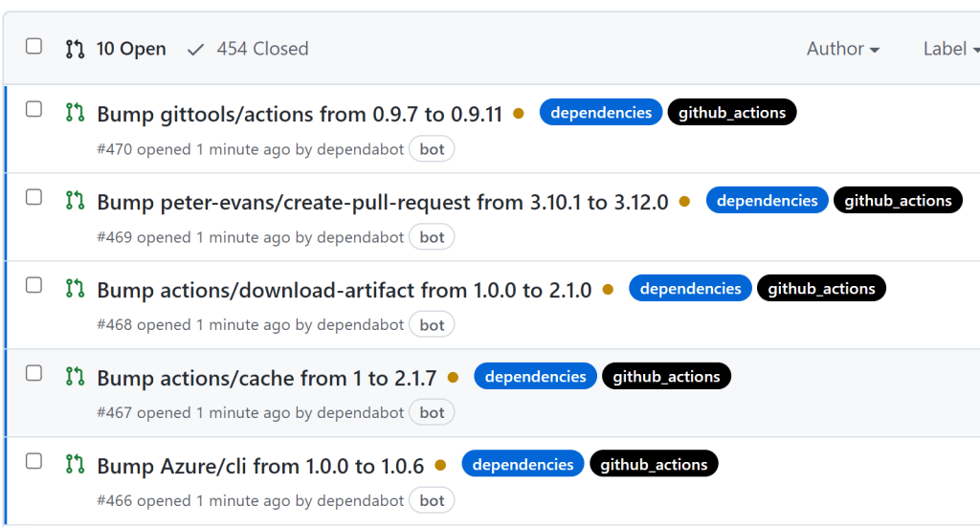Click the pull request icon for #467

click(75, 377)
